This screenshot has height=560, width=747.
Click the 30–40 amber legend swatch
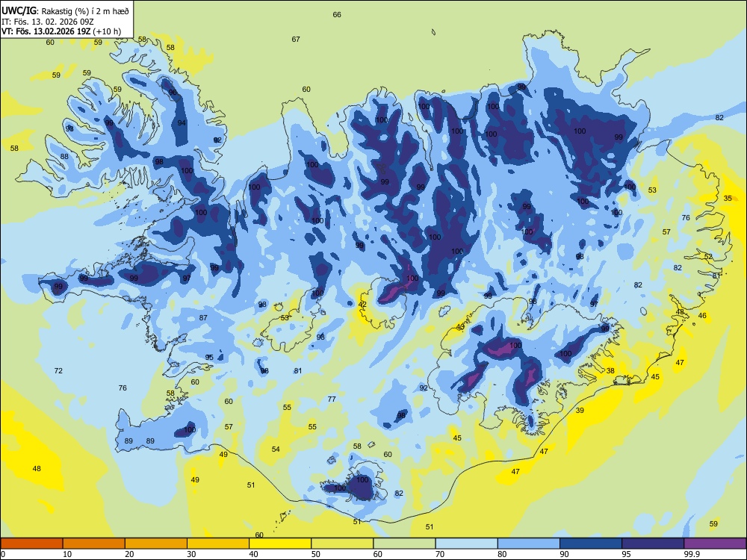pos(218,544)
